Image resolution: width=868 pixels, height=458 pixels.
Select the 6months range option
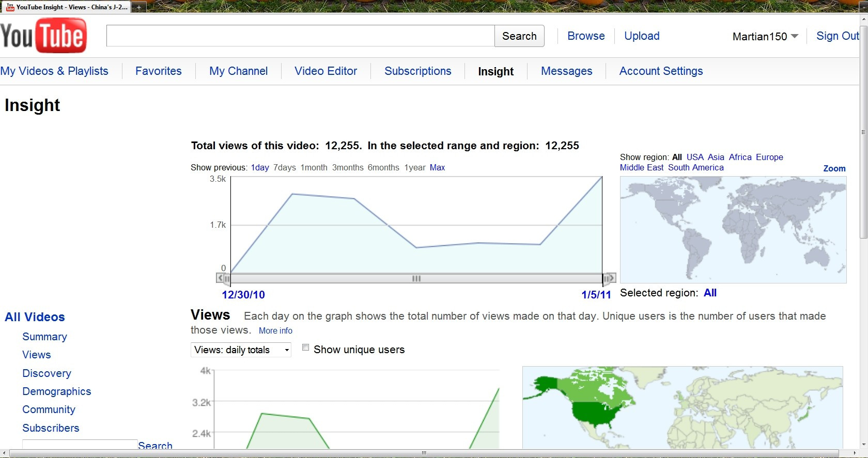tap(383, 168)
